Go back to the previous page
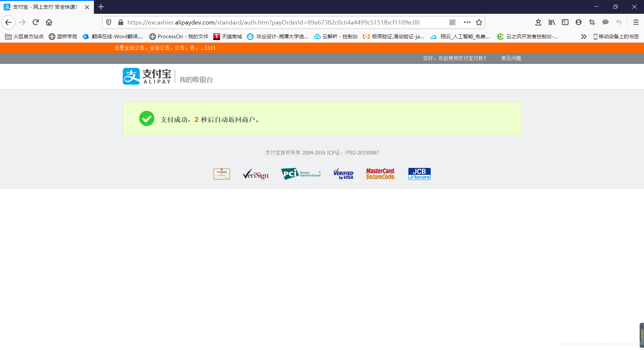Image resolution: width=644 pixels, height=350 pixels. (x=8, y=22)
